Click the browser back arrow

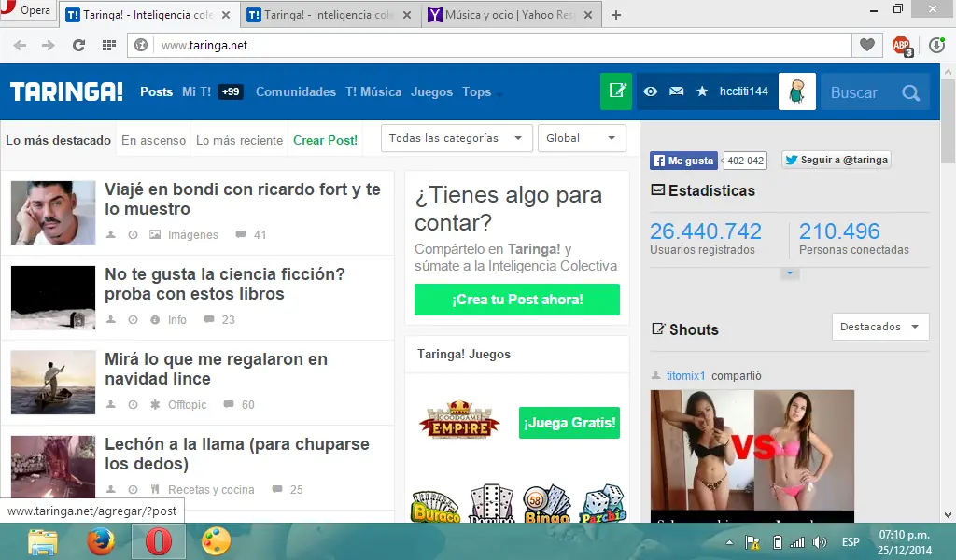click(x=21, y=45)
